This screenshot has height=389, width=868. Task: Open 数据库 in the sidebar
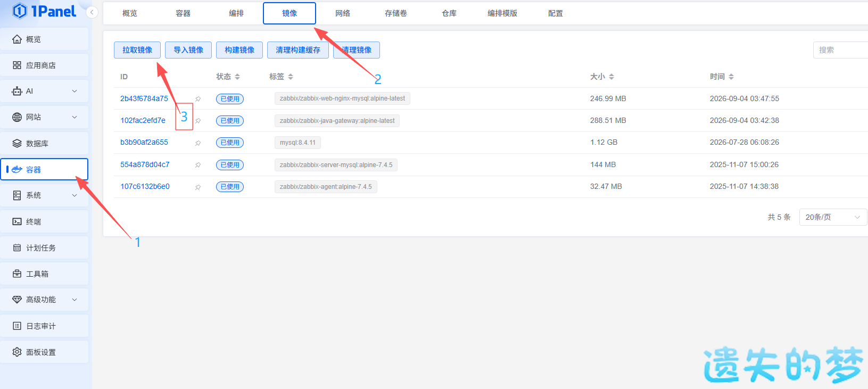coord(44,144)
